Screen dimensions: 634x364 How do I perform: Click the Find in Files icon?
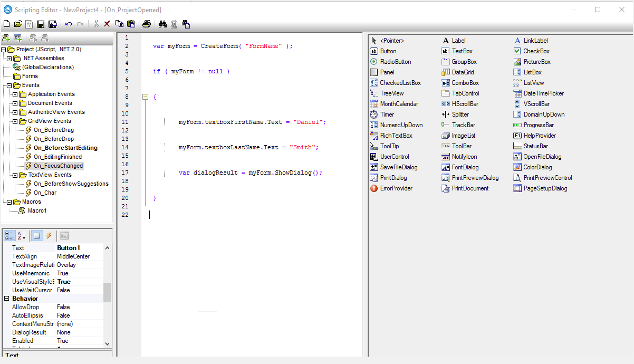tap(186, 24)
